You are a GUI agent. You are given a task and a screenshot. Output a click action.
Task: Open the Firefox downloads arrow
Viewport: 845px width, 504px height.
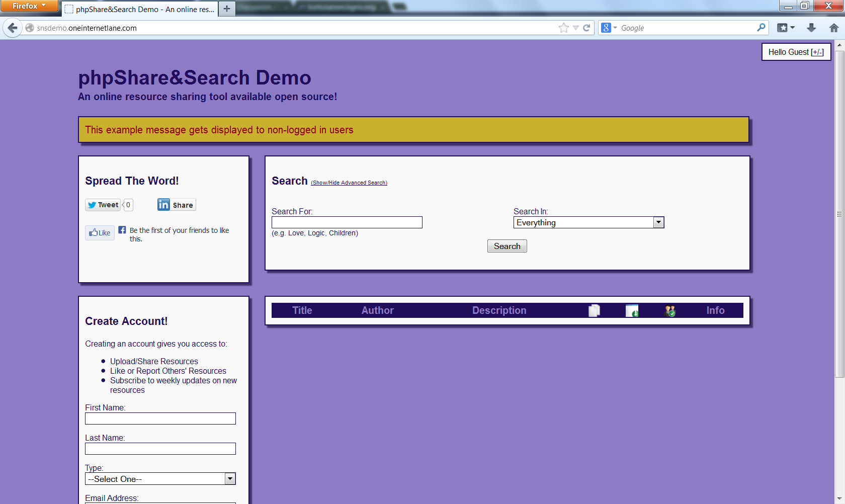811,28
